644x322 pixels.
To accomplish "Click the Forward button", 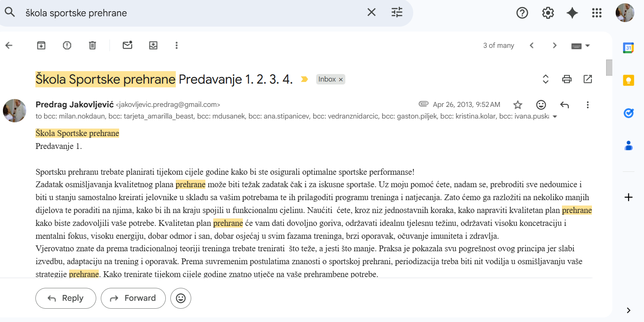I will tap(133, 298).
